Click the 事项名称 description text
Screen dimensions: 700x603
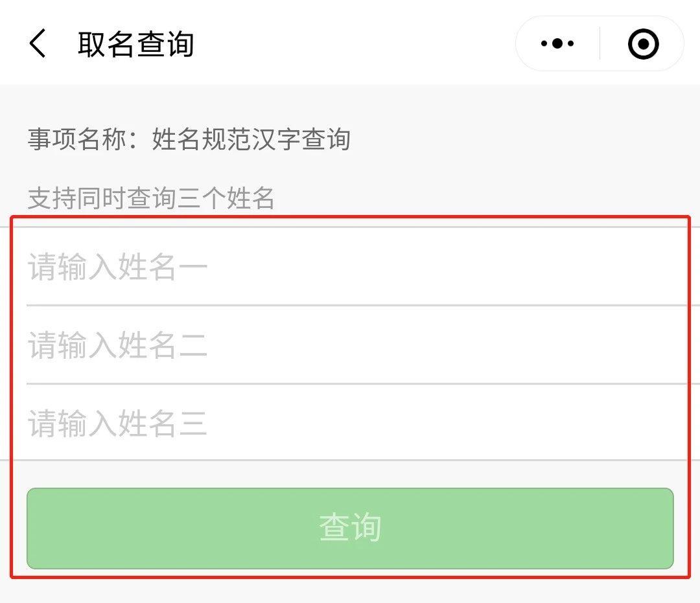point(188,138)
